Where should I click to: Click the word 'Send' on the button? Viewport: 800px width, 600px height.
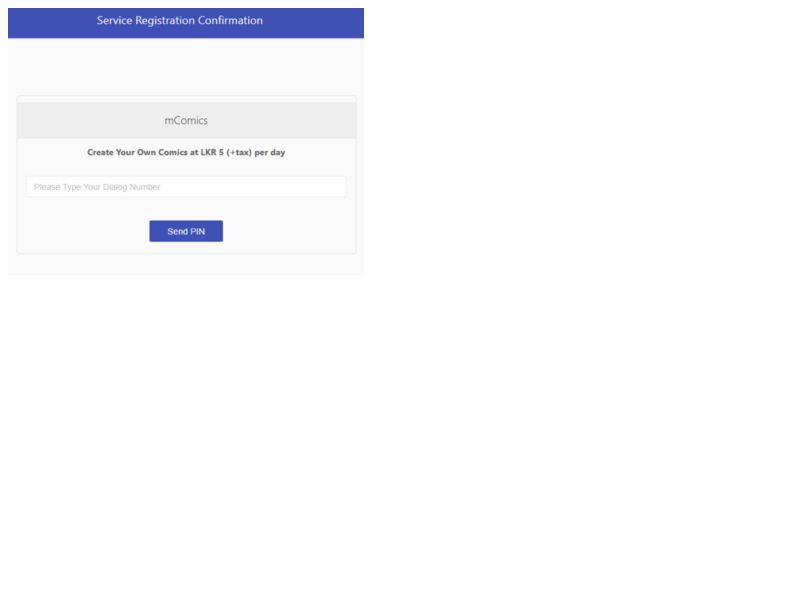[x=178, y=232]
